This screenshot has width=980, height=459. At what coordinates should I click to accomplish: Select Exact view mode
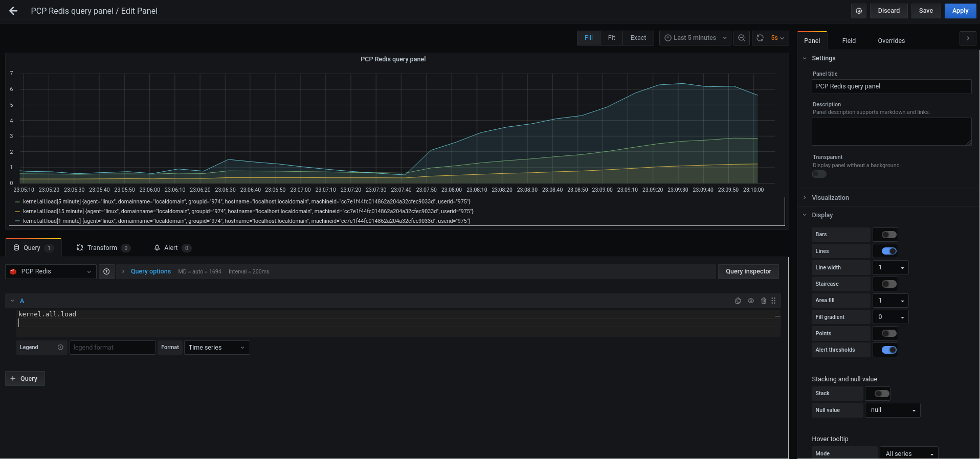(x=638, y=38)
